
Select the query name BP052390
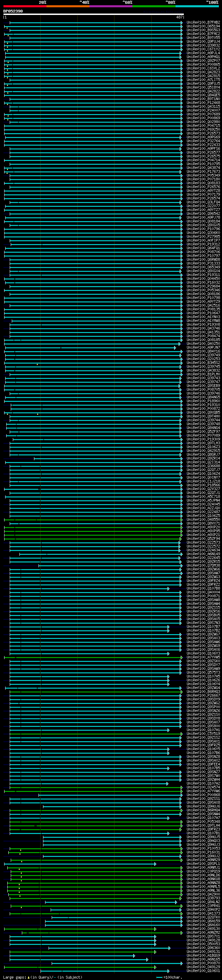pyautogui.click(x=13, y=11)
